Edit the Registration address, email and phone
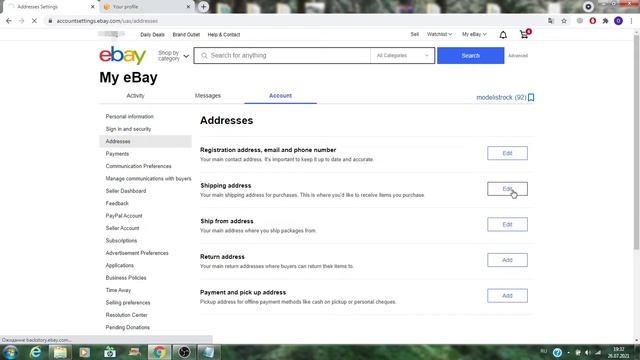640x360 pixels. pos(507,153)
